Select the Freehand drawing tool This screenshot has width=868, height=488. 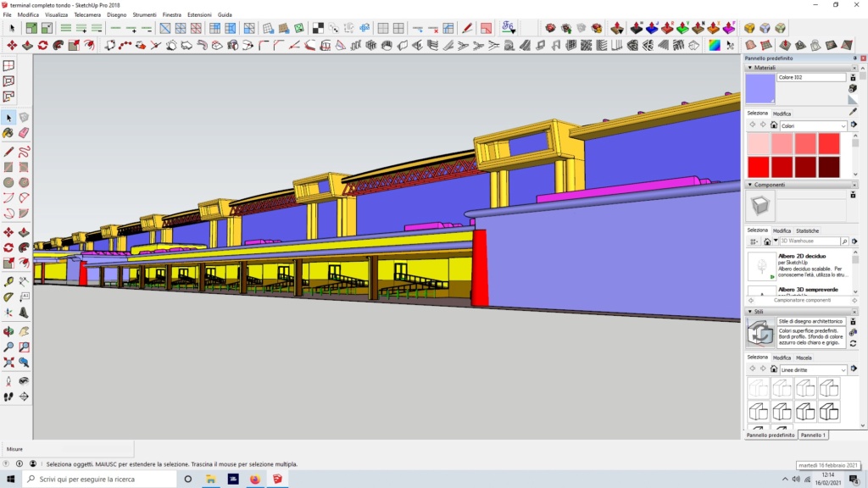[x=24, y=152]
